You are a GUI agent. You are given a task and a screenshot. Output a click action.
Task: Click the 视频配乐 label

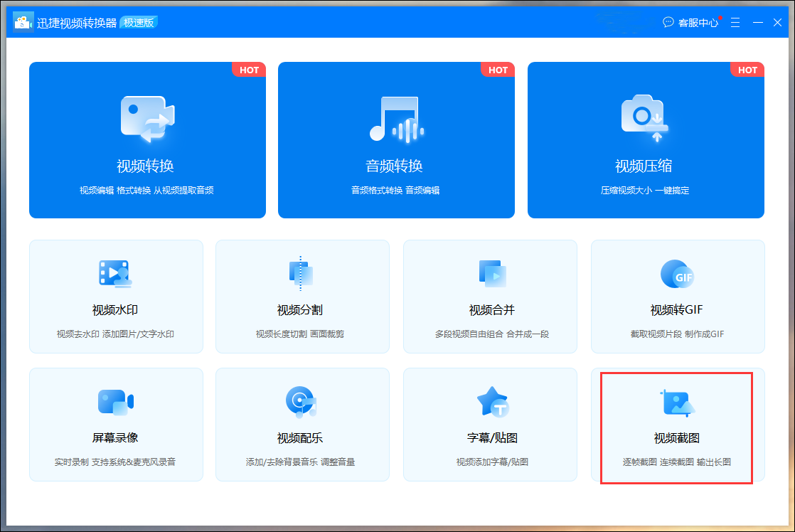coord(300,437)
